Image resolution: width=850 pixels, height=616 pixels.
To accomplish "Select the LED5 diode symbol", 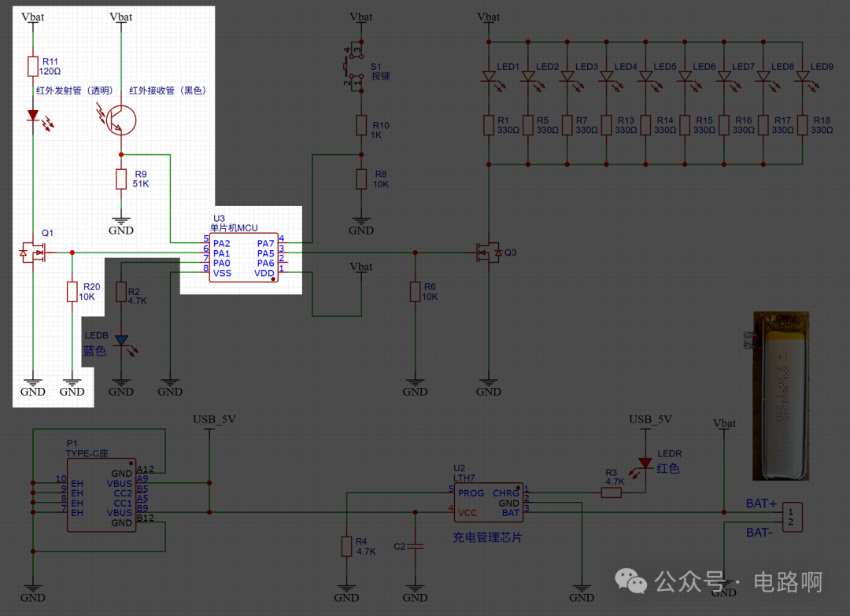I will point(649,79).
